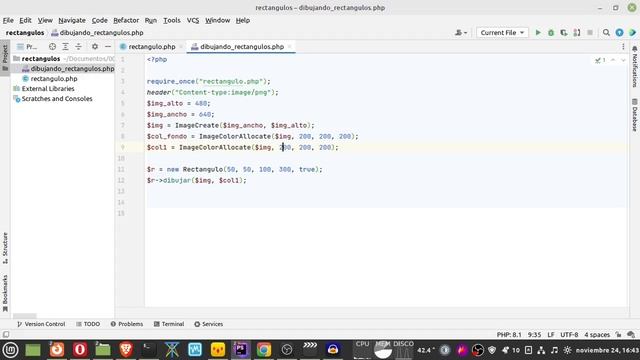
Task: Click rectangulos breadcrumb in navigation bar
Action: (25, 33)
